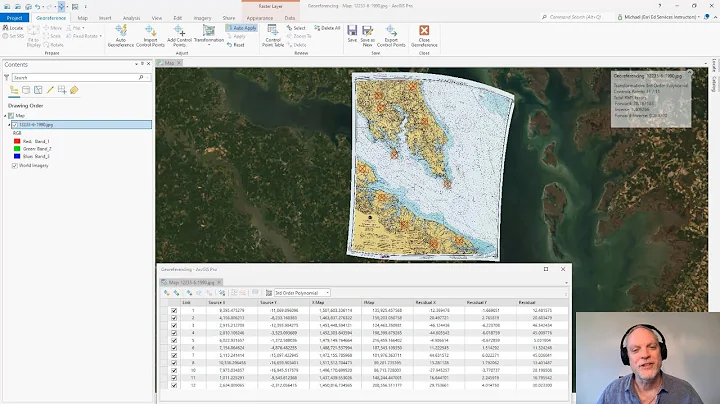Click the Command Search box
Screen dimensions: 720x404
click(x=576, y=17)
